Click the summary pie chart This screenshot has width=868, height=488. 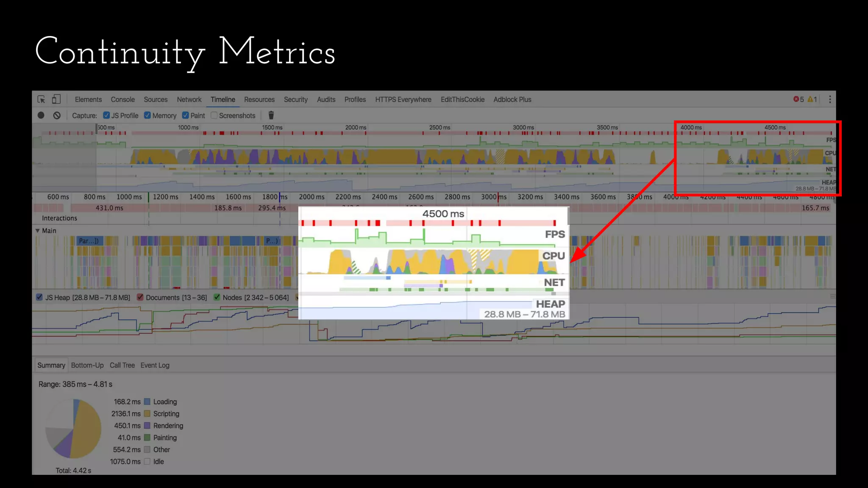tap(73, 429)
